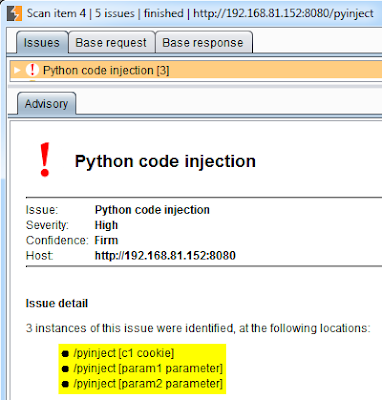Screen dimensions: 382x400
Task: Click the Issue detail heading
Action: 57,303
